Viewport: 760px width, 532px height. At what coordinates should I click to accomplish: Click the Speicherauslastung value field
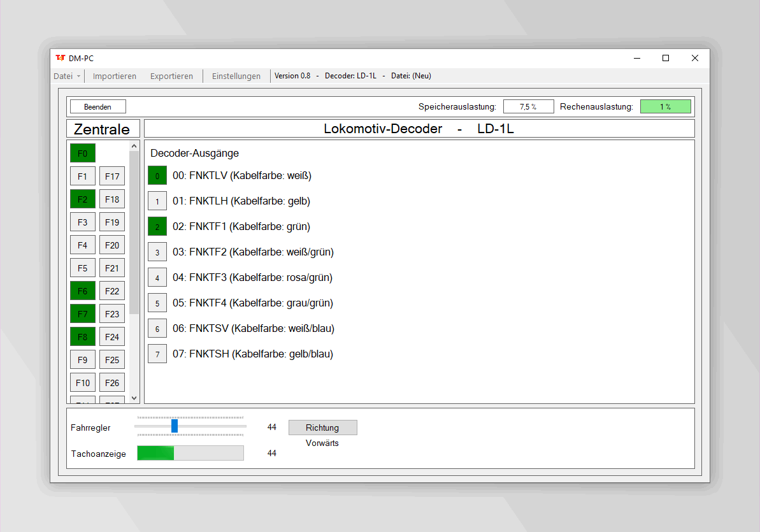pyautogui.click(x=528, y=106)
